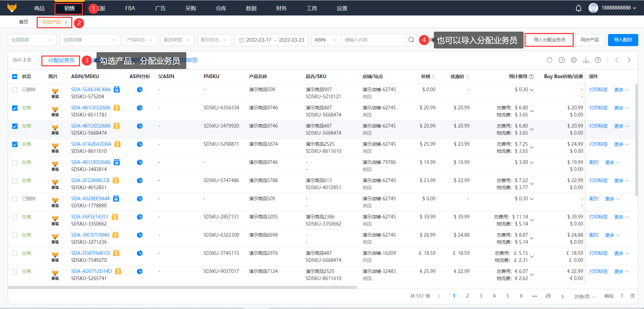644x309 pixels.
Task: Switch to the 首页 tab
Action: pyautogui.click(x=24, y=22)
